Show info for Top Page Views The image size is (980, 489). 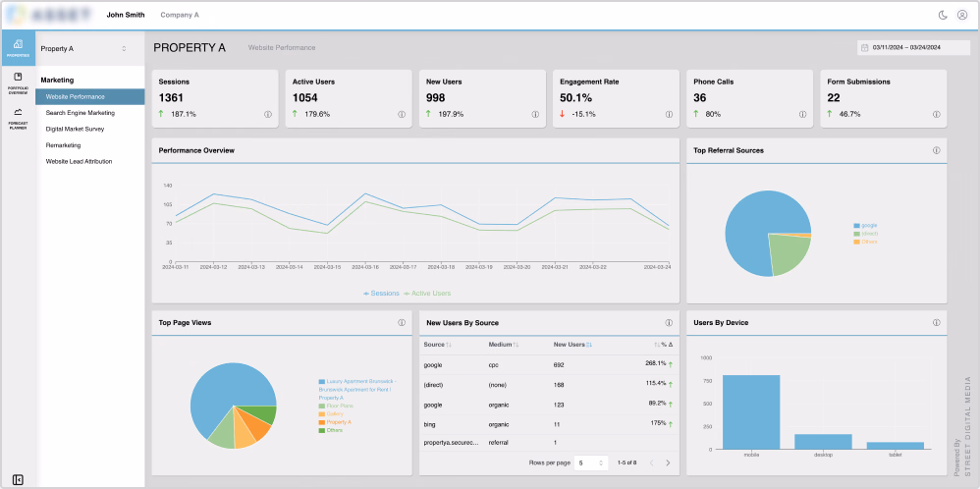[x=402, y=323]
